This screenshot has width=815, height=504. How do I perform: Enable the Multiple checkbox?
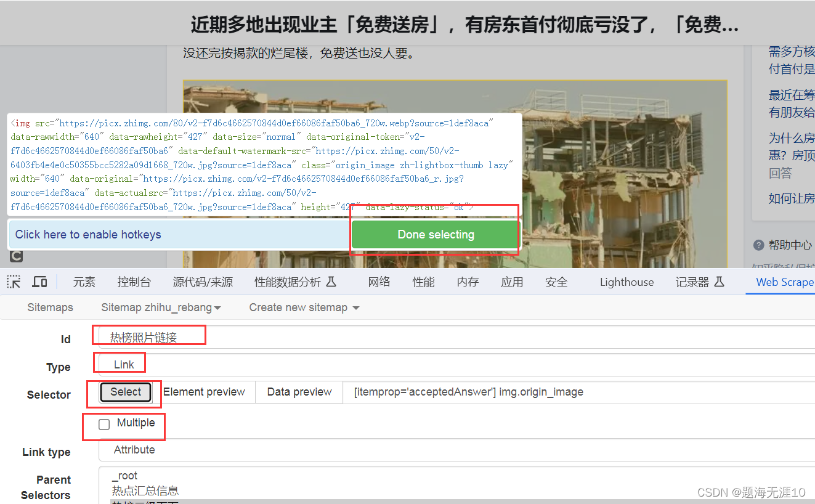(103, 424)
